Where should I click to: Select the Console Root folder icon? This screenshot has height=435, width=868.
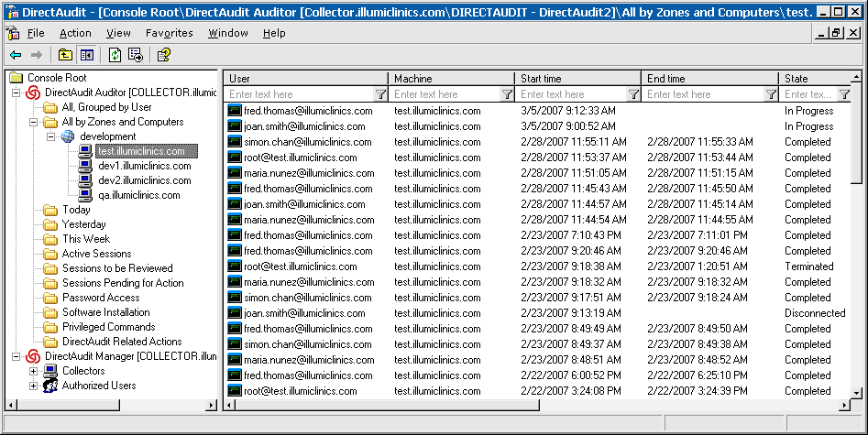pyautogui.click(x=16, y=78)
